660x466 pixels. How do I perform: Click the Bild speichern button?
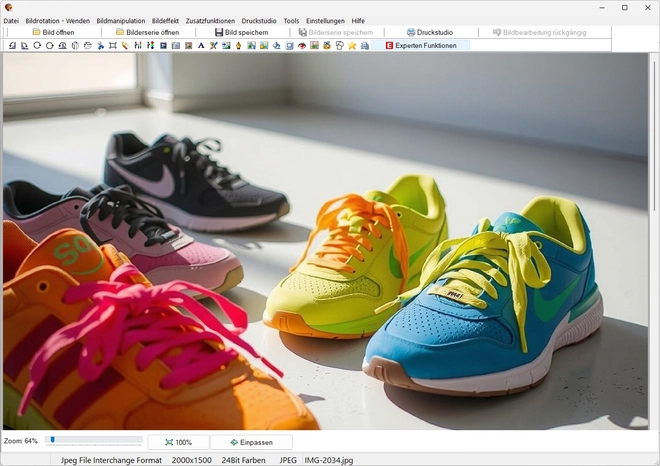click(x=241, y=32)
